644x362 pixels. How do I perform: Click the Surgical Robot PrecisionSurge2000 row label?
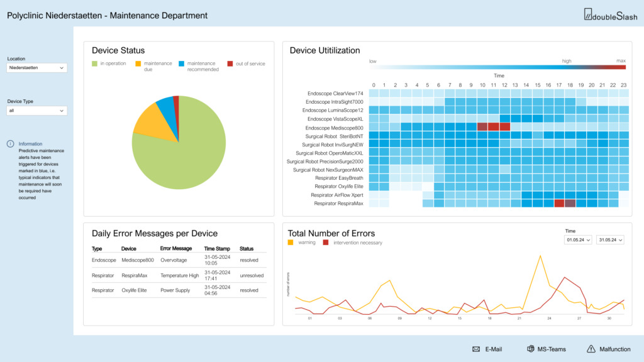tap(325, 162)
